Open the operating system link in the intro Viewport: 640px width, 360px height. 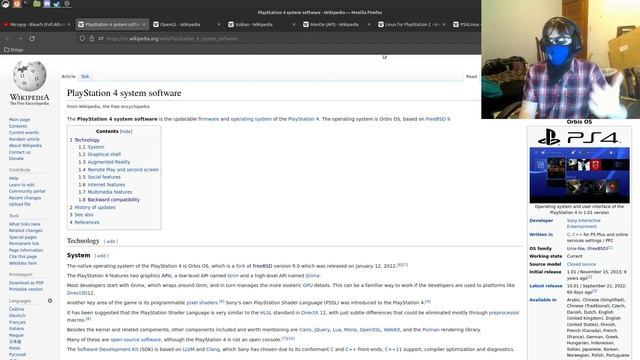(x=251, y=119)
